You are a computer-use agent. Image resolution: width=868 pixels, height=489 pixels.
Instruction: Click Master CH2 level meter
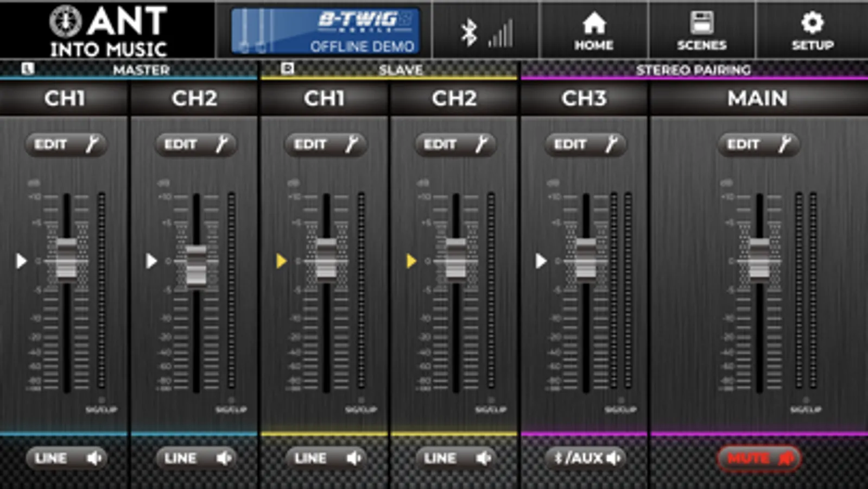pyautogui.click(x=232, y=290)
